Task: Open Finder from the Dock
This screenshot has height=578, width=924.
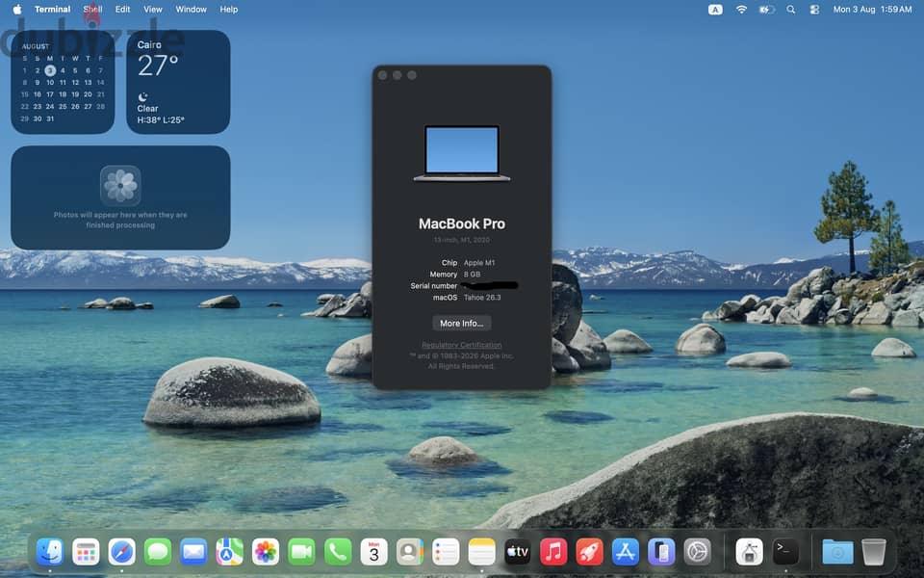Action: pos(49,552)
